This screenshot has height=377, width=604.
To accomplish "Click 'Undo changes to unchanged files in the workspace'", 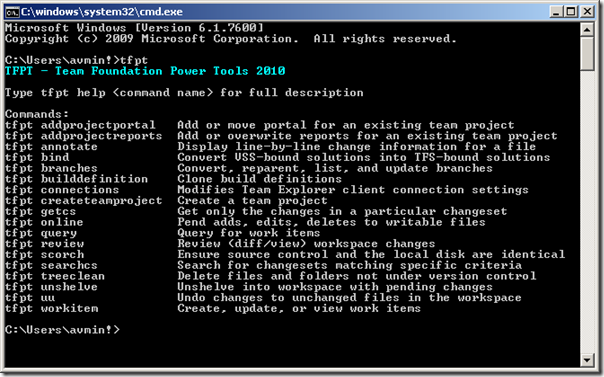I will tap(349, 297).
